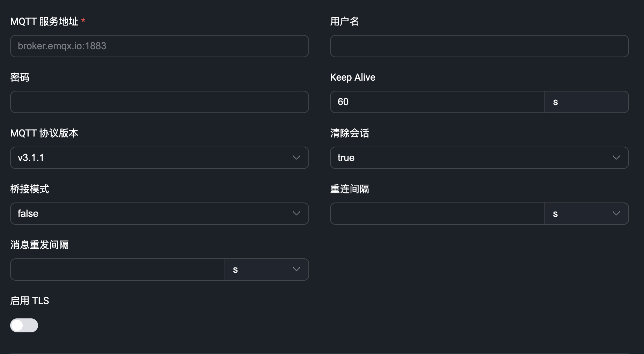Screen dimensions: 644x354
Task: Click the 密码 input field
Action: coord(159,102)
